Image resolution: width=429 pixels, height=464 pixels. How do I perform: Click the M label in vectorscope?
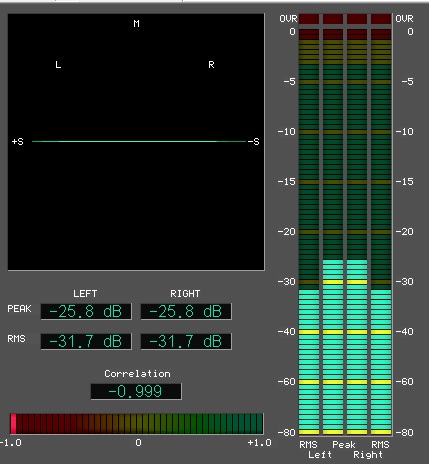click(136, 24)
